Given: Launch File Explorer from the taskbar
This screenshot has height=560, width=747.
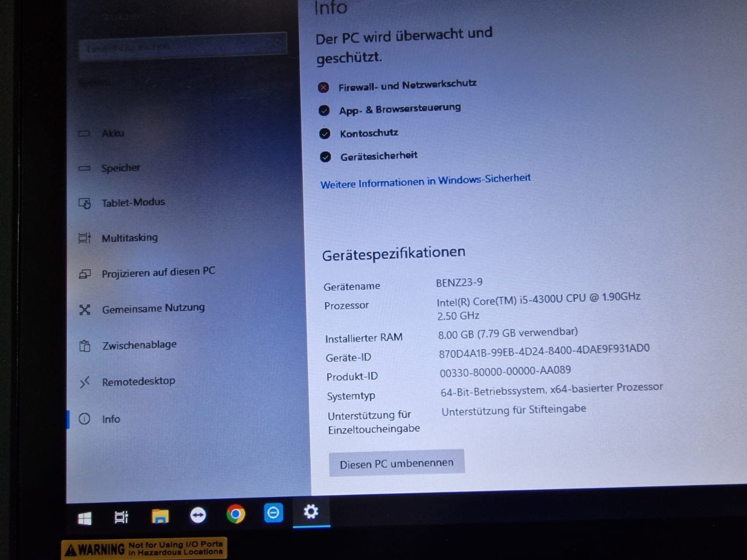Looking at the screenshot, I should tap(160, 516).
